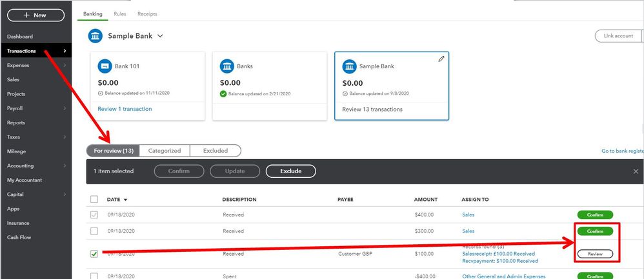Screen dimensions: 644x279
Task: Select the Excluded tab
Action: click(216, 151)
